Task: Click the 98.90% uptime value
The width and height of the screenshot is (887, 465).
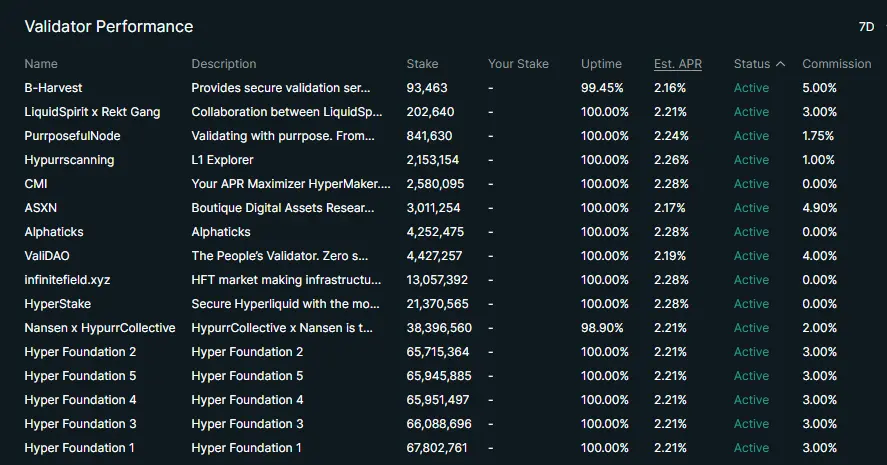Action: pyautogui.click(x=602, y=328)
